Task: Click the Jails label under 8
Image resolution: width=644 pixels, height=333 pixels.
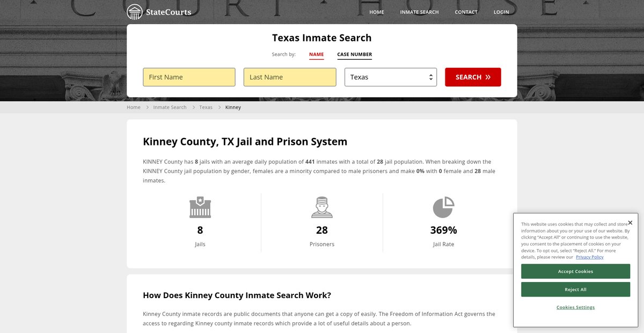Action: coord(200,244)
